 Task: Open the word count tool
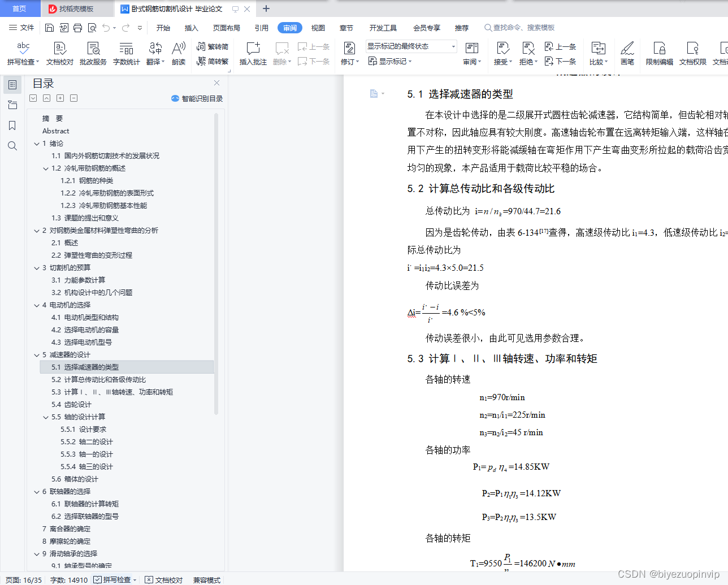click(126, 53)
